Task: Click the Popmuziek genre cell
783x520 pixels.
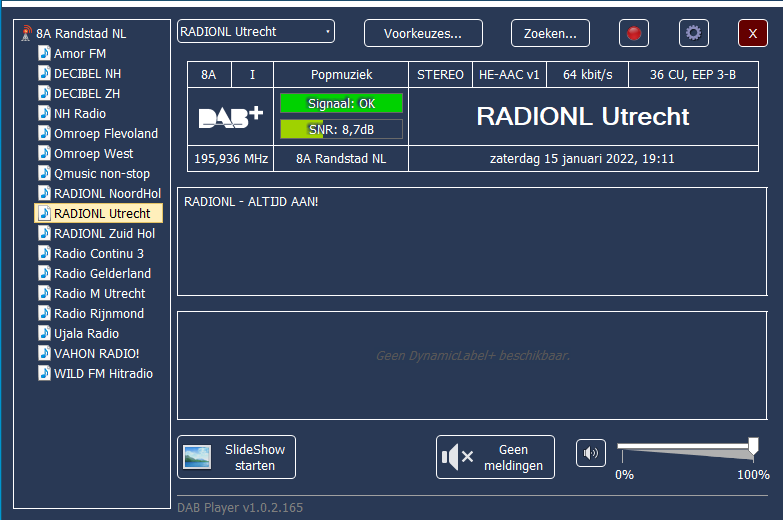Action: tap(341, 74)
